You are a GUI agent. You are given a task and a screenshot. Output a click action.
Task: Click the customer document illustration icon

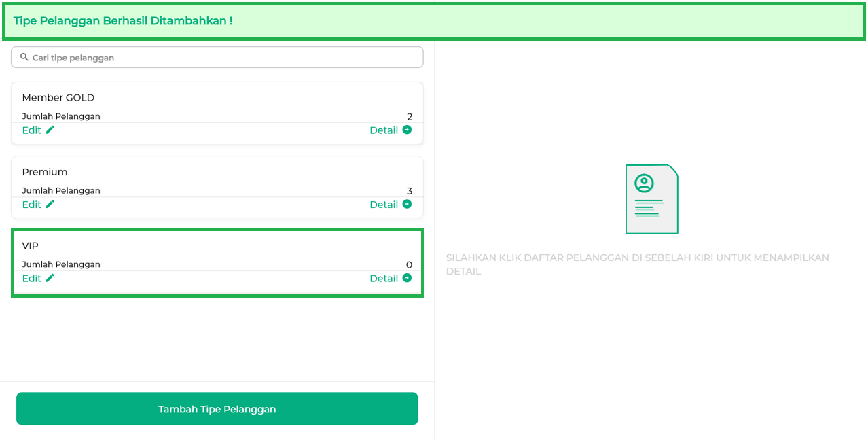pos(651,199)
